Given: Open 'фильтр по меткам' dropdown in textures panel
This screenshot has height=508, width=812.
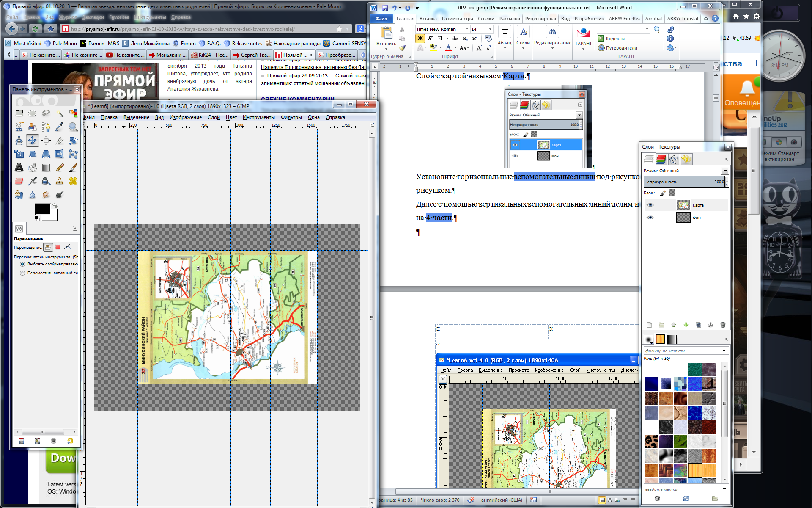Looking at the screenshot, I should 724,351.
